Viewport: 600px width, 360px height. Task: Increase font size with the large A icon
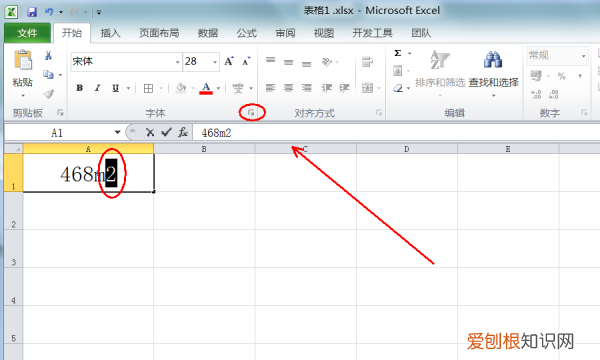[229, 61]
